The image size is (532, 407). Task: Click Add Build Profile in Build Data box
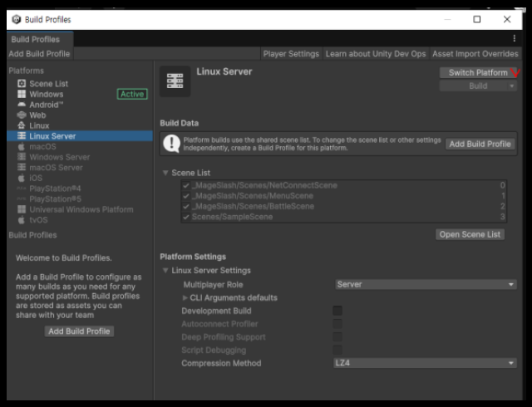(x=480, y=145)
